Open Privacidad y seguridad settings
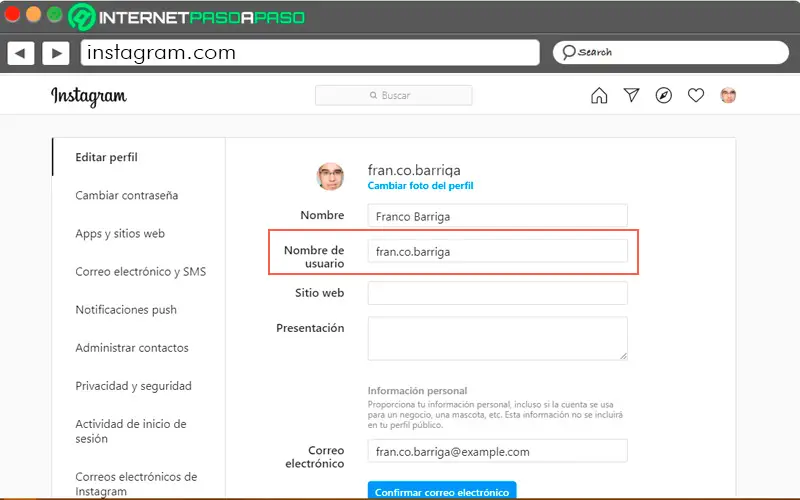 pos(133,386)
